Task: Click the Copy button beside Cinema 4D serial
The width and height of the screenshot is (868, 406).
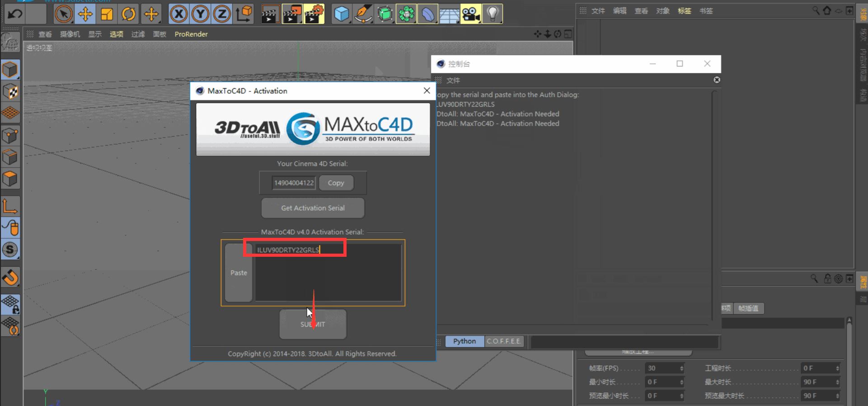Action: pyautogui.click(x=336, y=183)
